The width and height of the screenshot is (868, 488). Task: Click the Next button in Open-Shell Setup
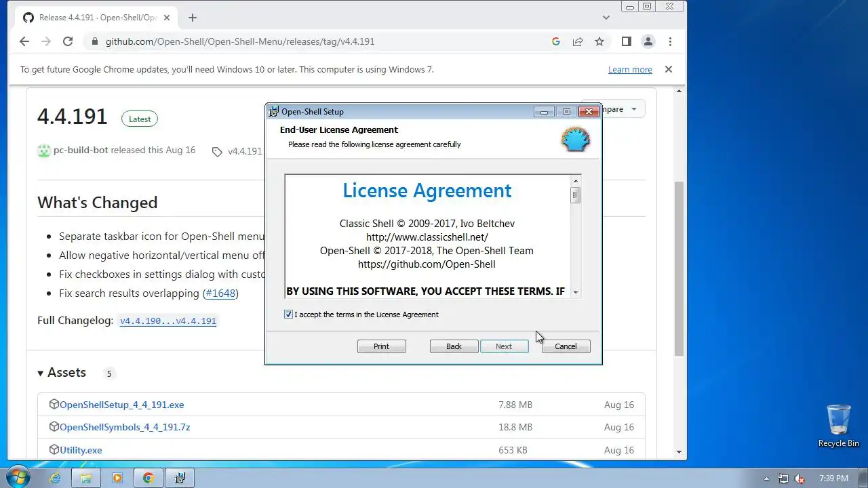point(504,346)
